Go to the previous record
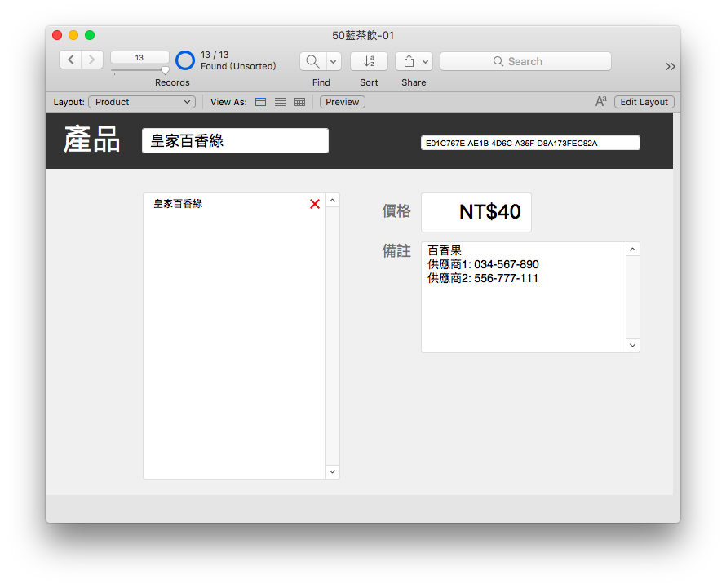The image size is (726, 588). (70, 60)
